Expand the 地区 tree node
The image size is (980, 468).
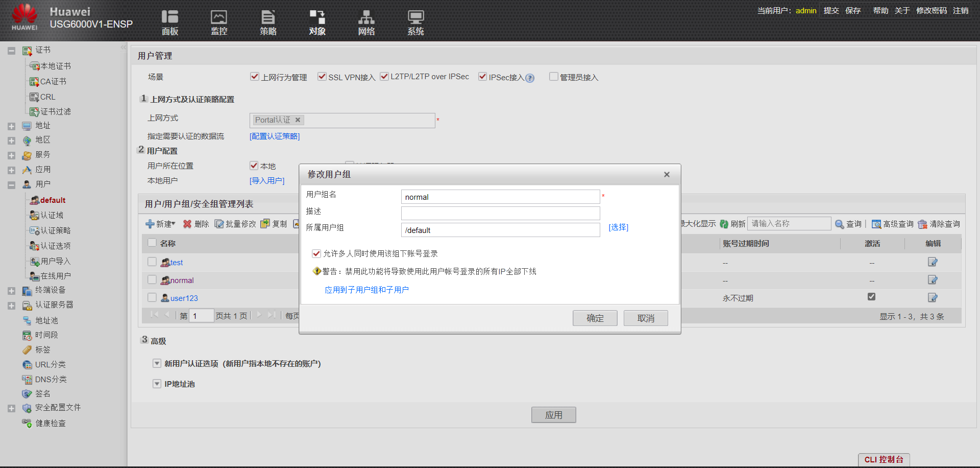11,141
